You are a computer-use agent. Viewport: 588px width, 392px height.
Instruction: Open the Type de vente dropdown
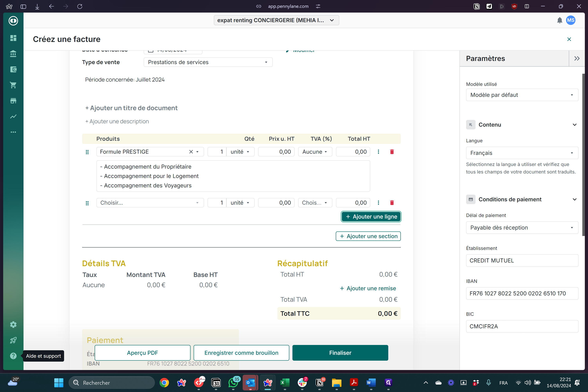click(208, 62)
